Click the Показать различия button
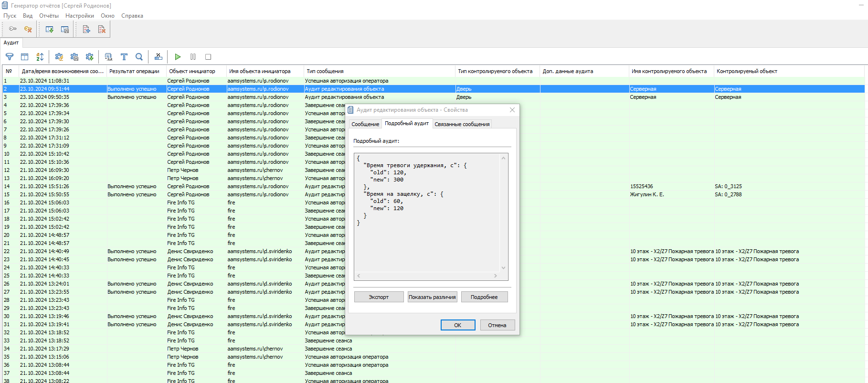This screenshot has height=383, width=868. point(432,297)
